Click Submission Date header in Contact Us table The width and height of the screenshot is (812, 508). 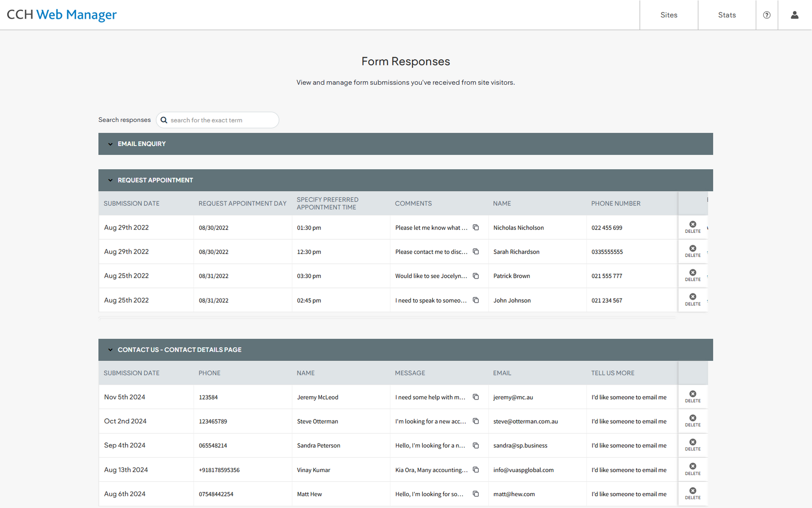point(132,373)
